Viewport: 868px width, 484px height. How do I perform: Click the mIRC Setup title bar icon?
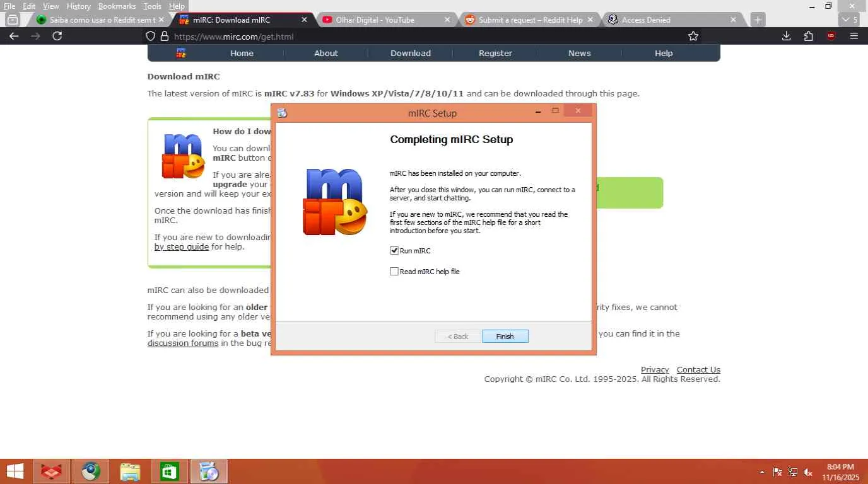pos(282,113)
